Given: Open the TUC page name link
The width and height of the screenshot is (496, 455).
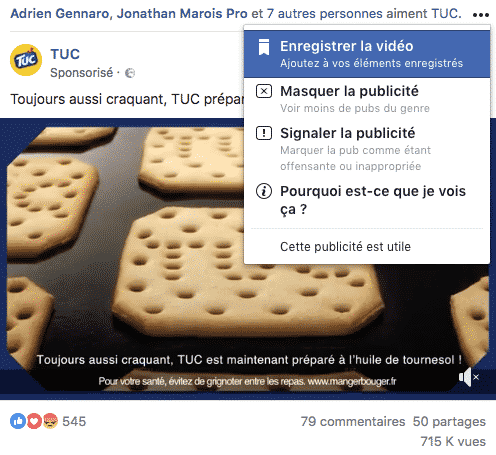Looking at the screenshot, I should (x=65, y=54).
